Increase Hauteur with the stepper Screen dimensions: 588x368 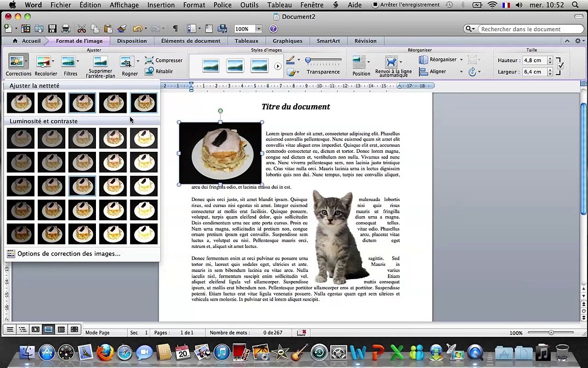550,58
